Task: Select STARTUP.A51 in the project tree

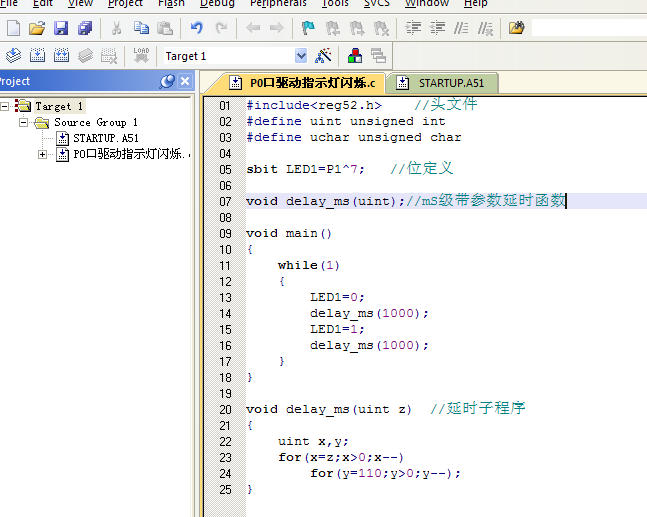Action: tap(105, 138)
